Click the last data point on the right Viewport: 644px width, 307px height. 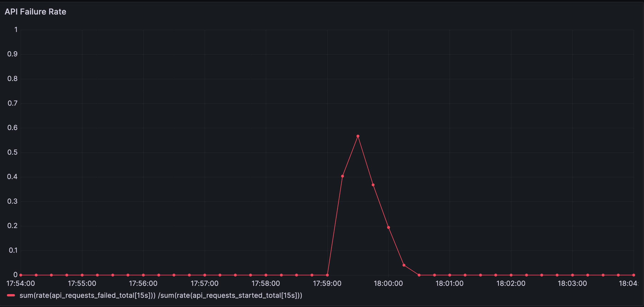pyautogui.click(x=634, y=275)
